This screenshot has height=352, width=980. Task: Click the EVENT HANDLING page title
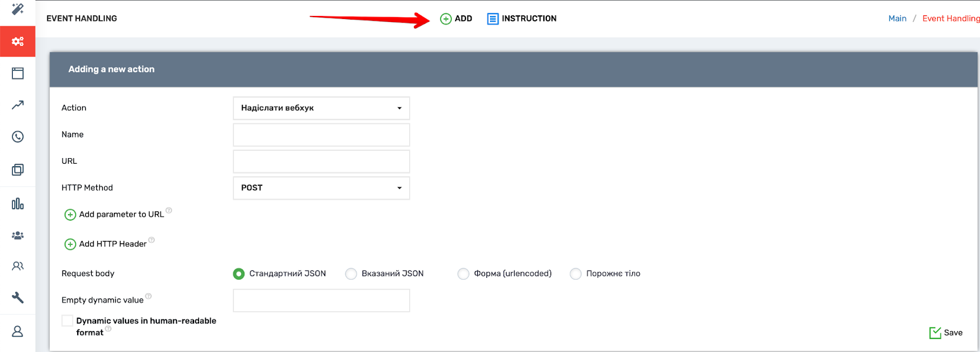click(x=81, y=18)
